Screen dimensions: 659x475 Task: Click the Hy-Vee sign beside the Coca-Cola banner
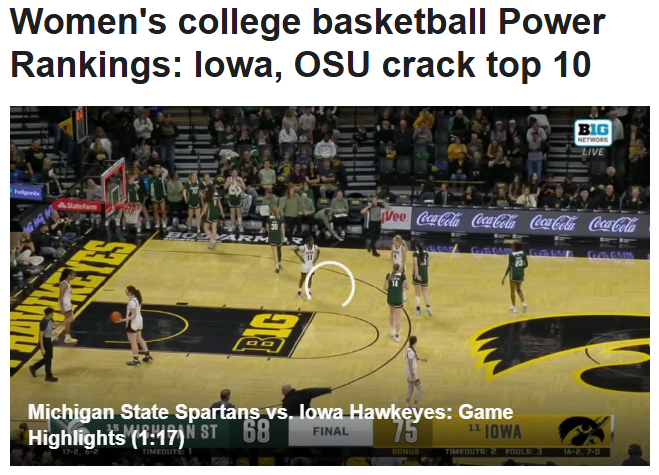[395, 217]
